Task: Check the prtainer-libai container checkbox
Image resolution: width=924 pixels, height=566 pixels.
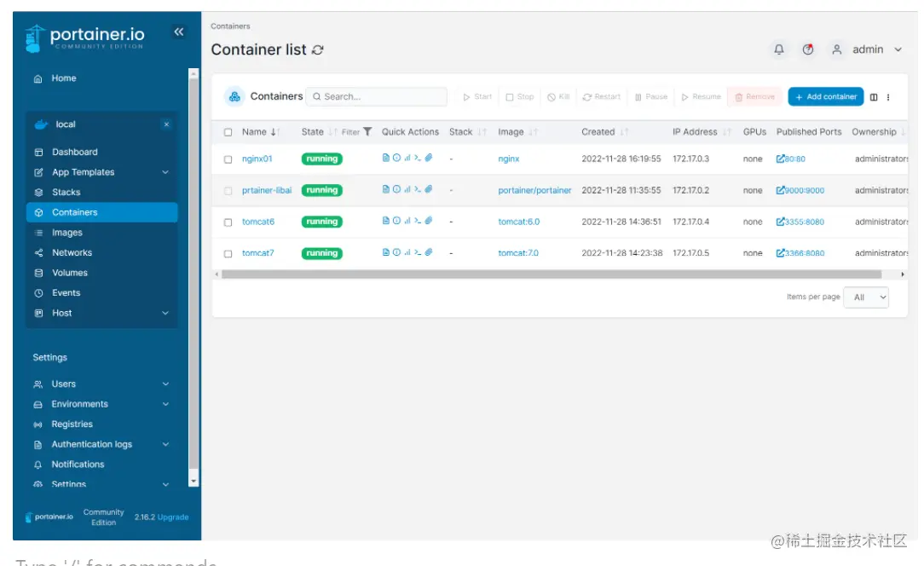Action: pyautogui.click(x=228, y=190)
